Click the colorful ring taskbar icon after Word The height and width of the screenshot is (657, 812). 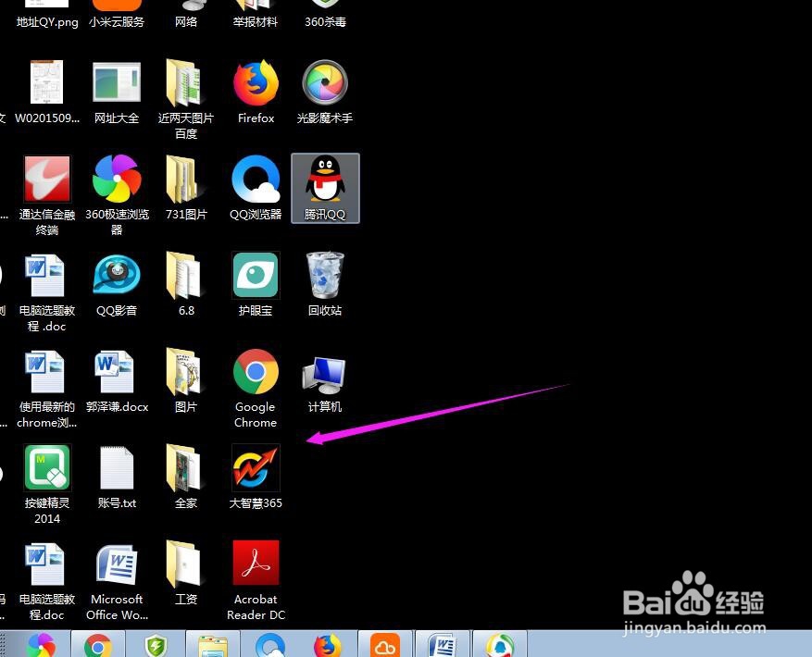pos(500,645)
